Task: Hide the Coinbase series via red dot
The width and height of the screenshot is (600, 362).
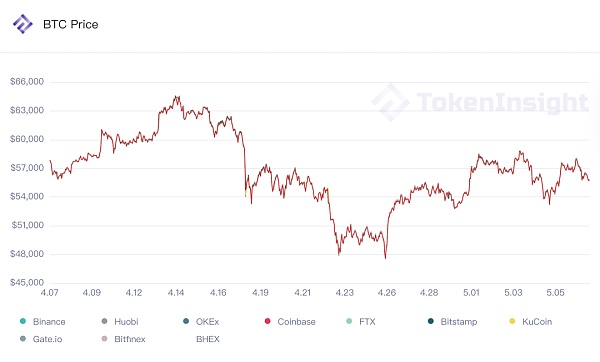Action: (267, 321)
